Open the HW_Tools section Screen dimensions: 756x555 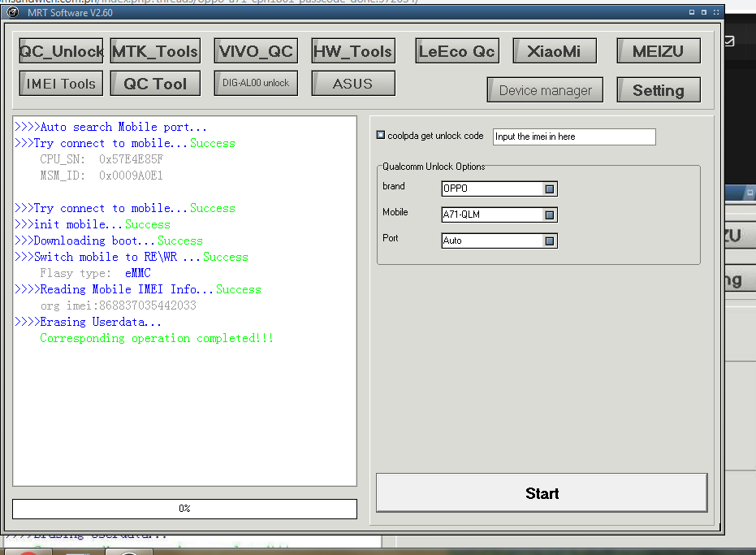pyautogui.click(x=353, y=51)
